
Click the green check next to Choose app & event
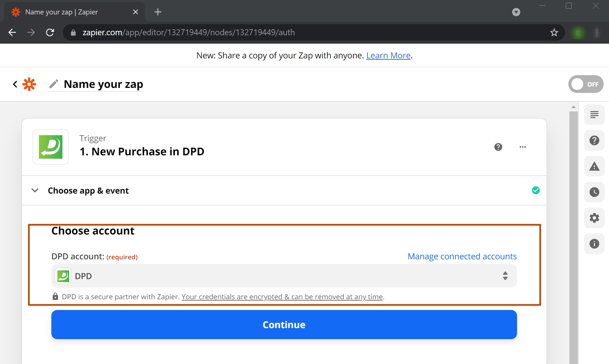point(536,191)
